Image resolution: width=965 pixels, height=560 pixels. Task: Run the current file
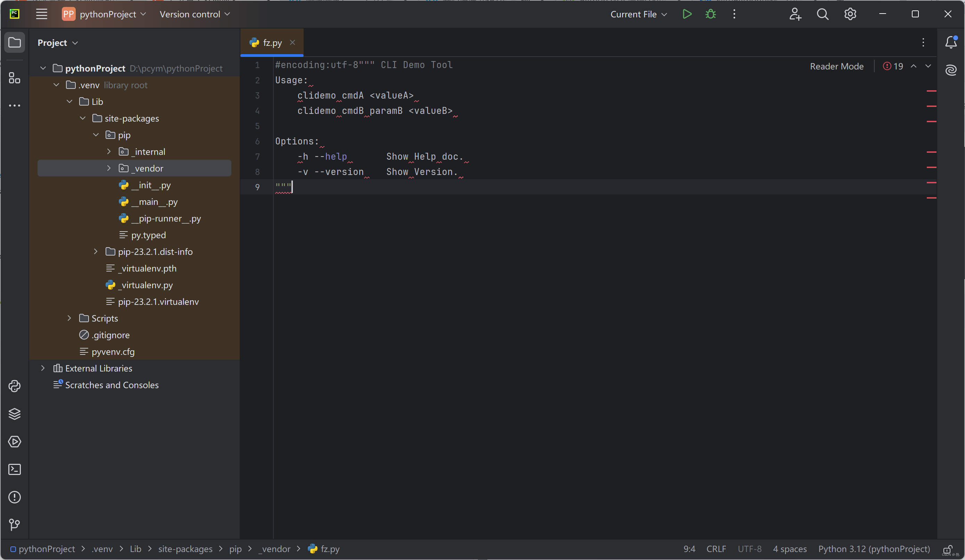pos(687,14)
